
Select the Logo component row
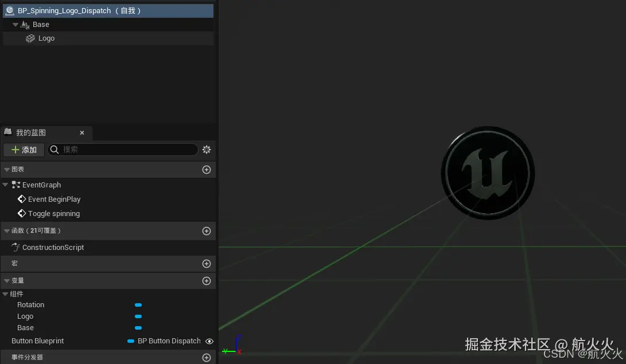[x=108, y=38]
